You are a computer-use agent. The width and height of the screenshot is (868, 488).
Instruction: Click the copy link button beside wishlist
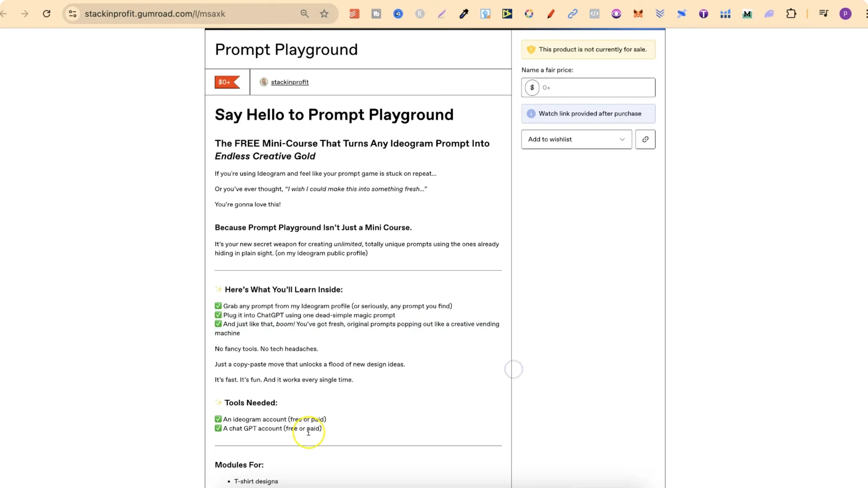pos(645,139)
